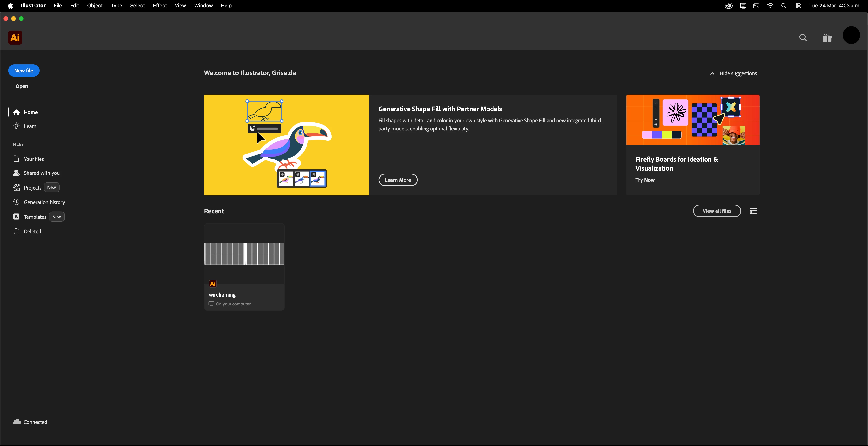868x446 pixels.
Task: Open macOS Control Center toggle icon
Action: point(798,6)
